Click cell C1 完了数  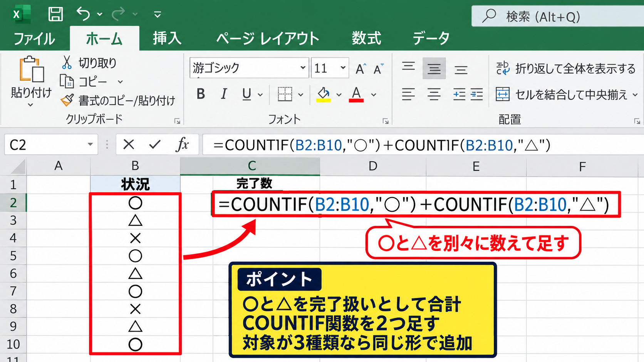[x=254, y=184]
